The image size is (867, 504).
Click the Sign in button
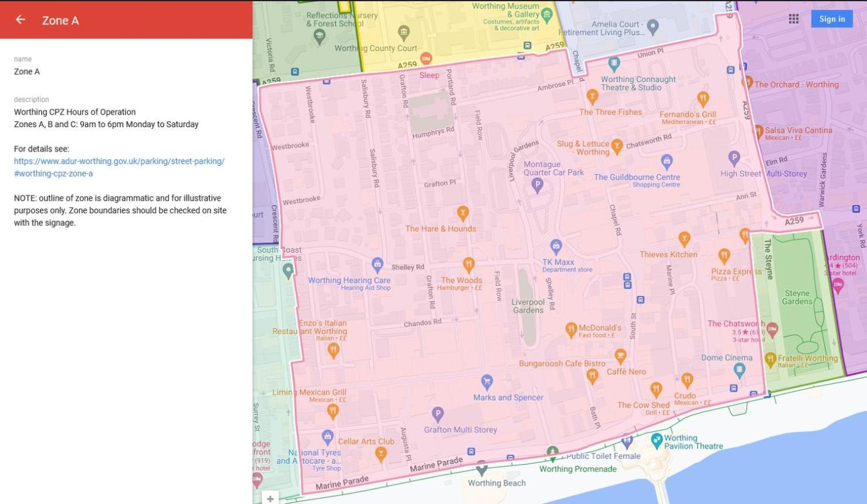(832, 19)
